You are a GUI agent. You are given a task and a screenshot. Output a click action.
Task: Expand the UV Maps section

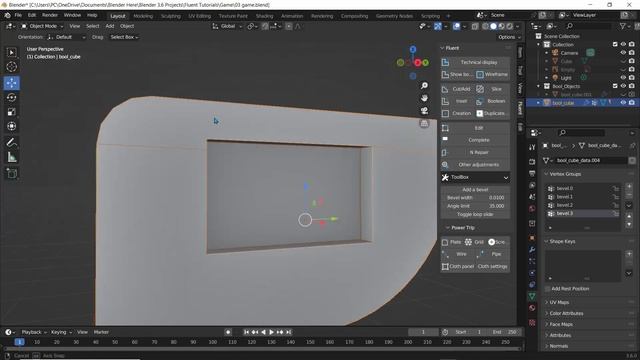[x=559, y=302]
